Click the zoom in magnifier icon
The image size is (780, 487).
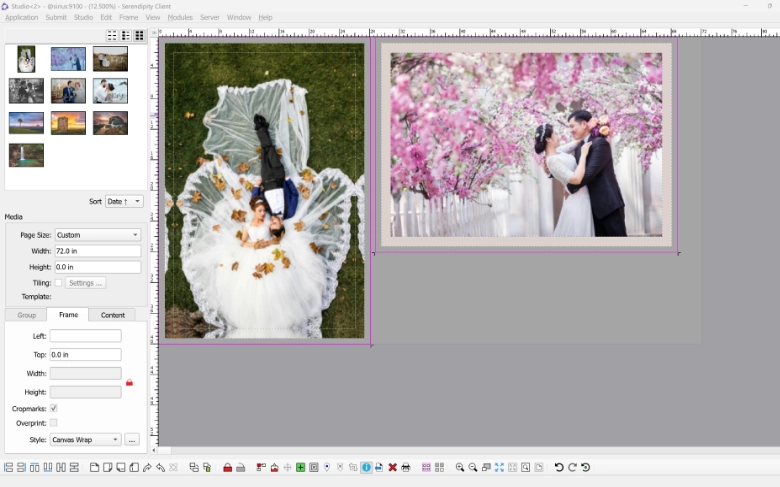tap(460, 468)
